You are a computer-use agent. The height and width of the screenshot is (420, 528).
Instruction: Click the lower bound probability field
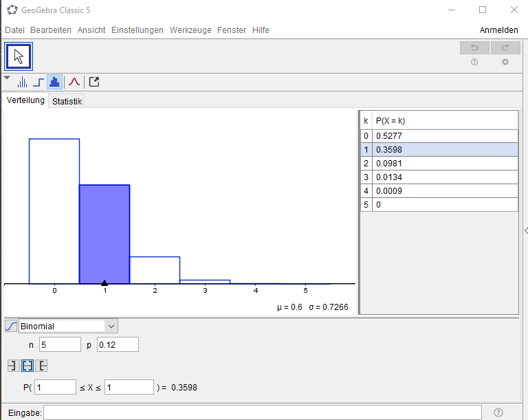pos(55,387)
